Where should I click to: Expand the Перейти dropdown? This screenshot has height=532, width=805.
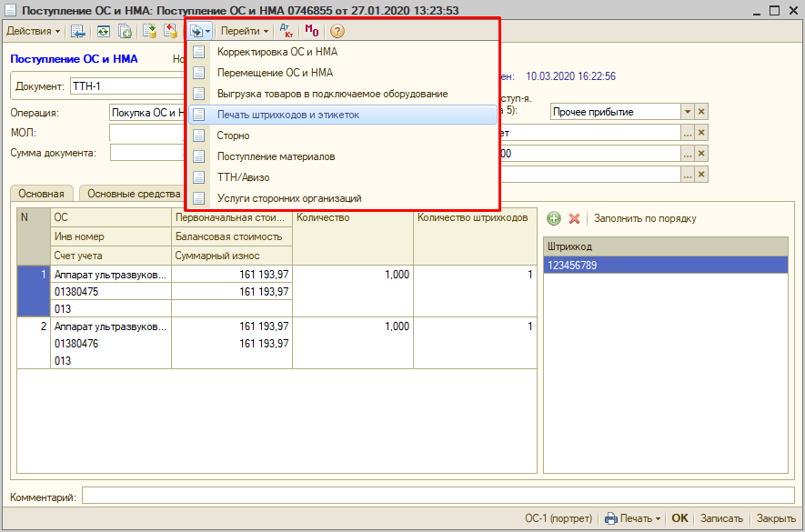[x=246, y=30]
